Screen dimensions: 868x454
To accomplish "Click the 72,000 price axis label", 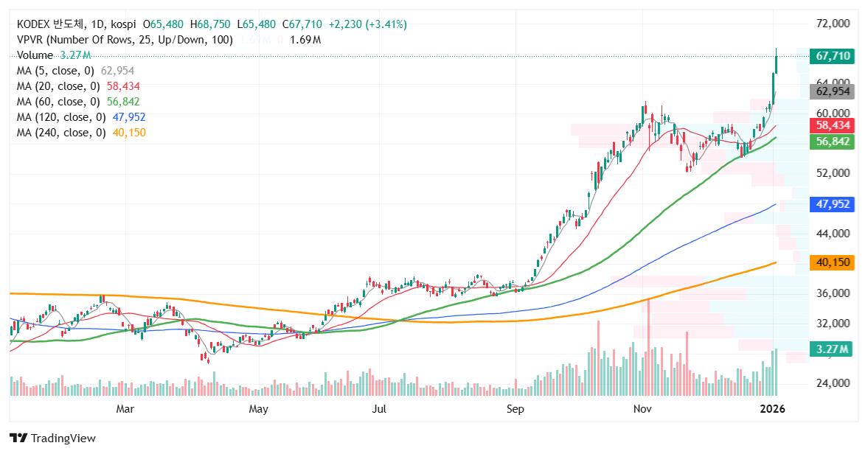I will (833, 24).
